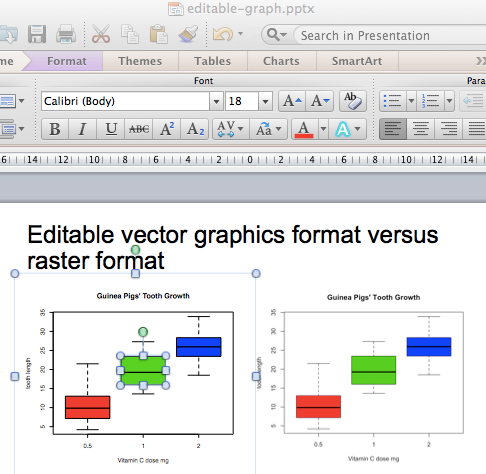Click the top-right resize handle of chart group

coord(256,274)
